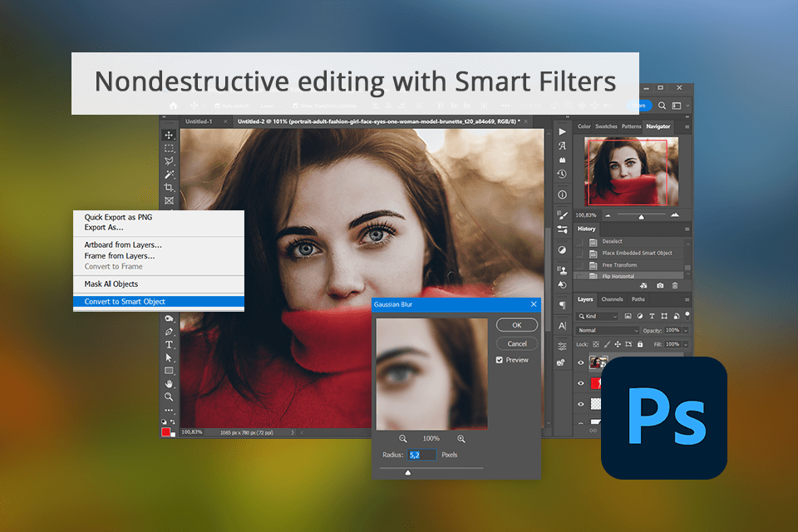Cancel the Gaussian Blur dialog
Viewport: 798px width, 532px height.
(516, 343)
